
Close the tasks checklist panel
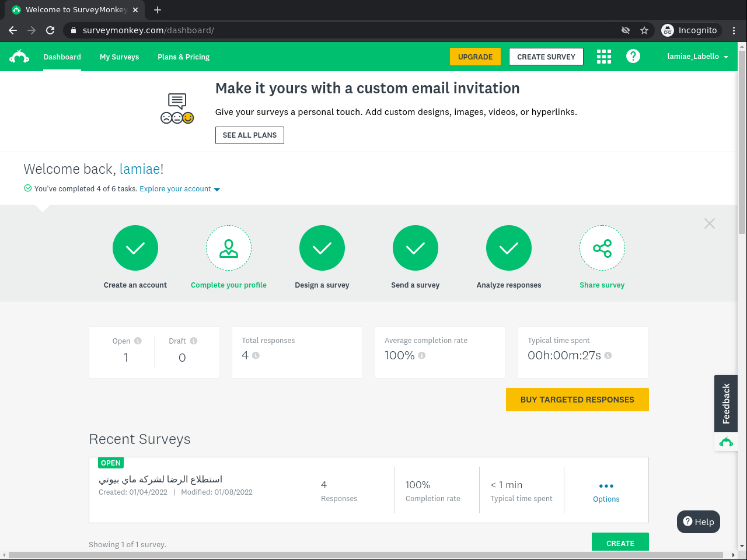(x=710, y=223)
